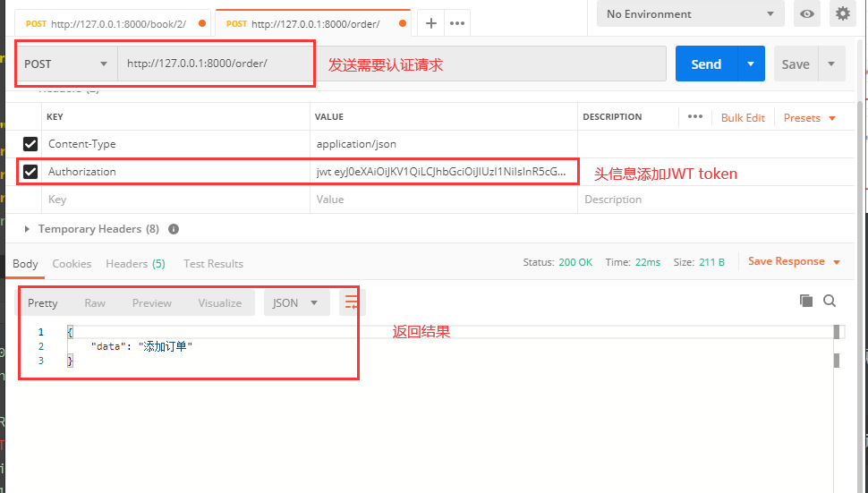The width and height of the screenshot is (868, 493).
Task: Close unsaved dot on order request tab
Action: point(403,23)
